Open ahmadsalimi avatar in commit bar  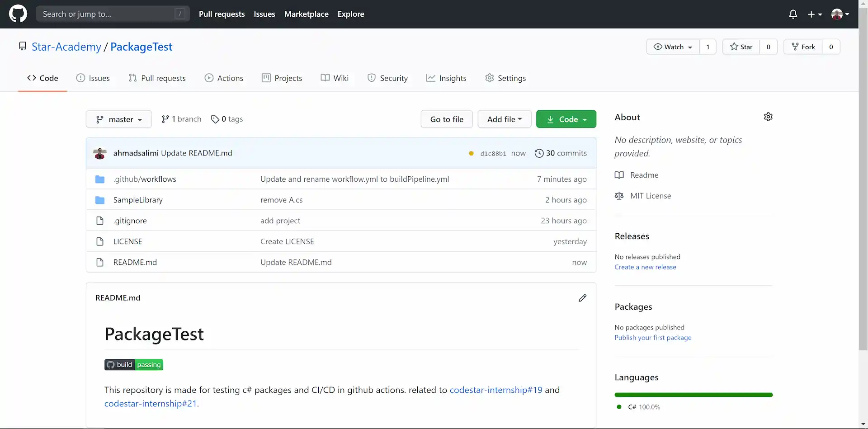pyautogui.click(x=100, y=153)
